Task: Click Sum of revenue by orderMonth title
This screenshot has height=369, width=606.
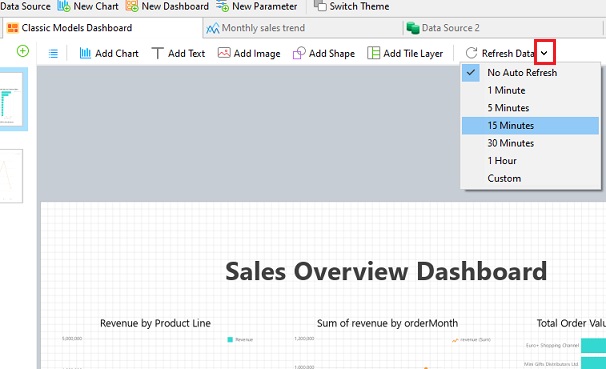Action: click(x=387, y=323)
